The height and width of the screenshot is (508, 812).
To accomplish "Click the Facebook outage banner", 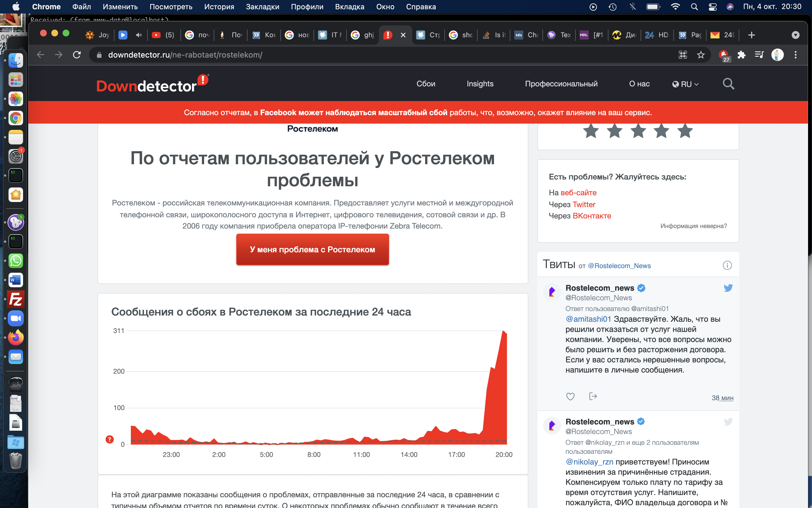I will pos(418,113).
